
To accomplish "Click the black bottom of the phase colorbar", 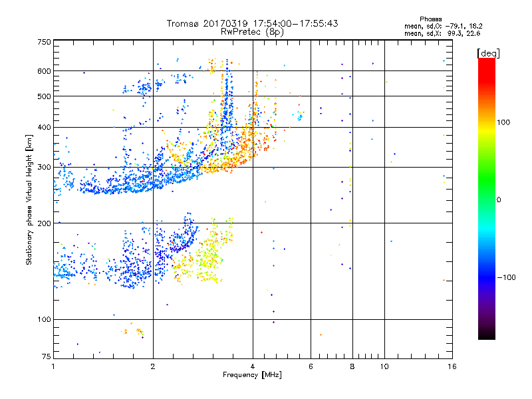I will [x=487, y=334].
